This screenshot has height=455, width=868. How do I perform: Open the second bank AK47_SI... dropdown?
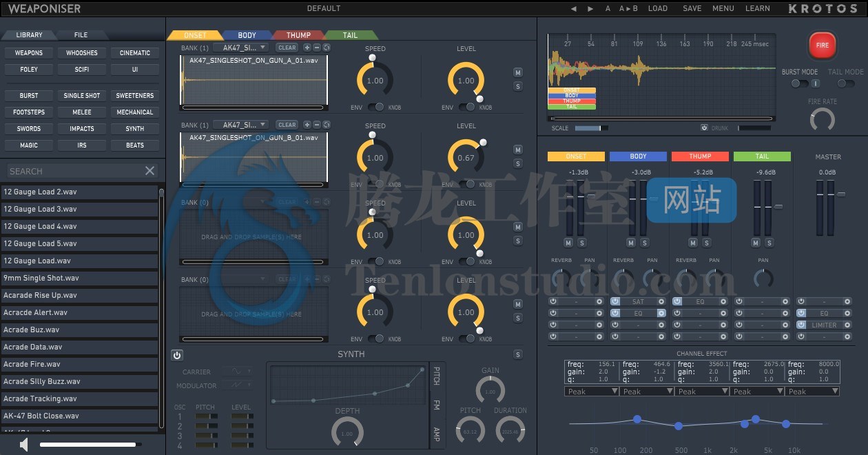click(x=240, y=125)
